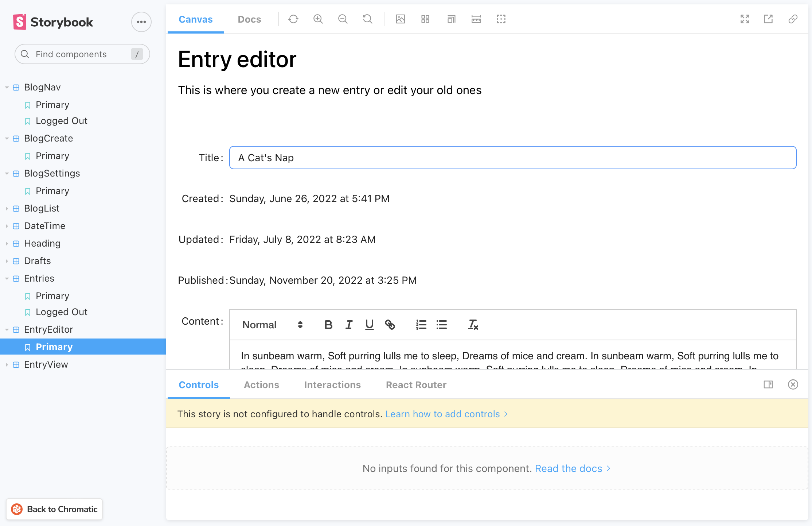Open the link insert tool in editor
The width and height of the screenshot is (812, 526).
[x=390, y=325]
